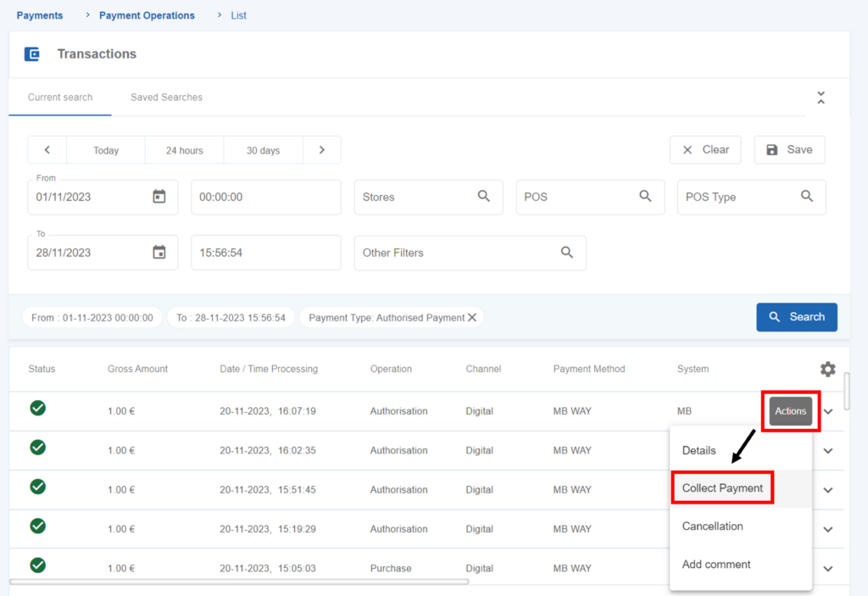Click the POS Type search icon

pyautogui.click(x=807, y=197)
